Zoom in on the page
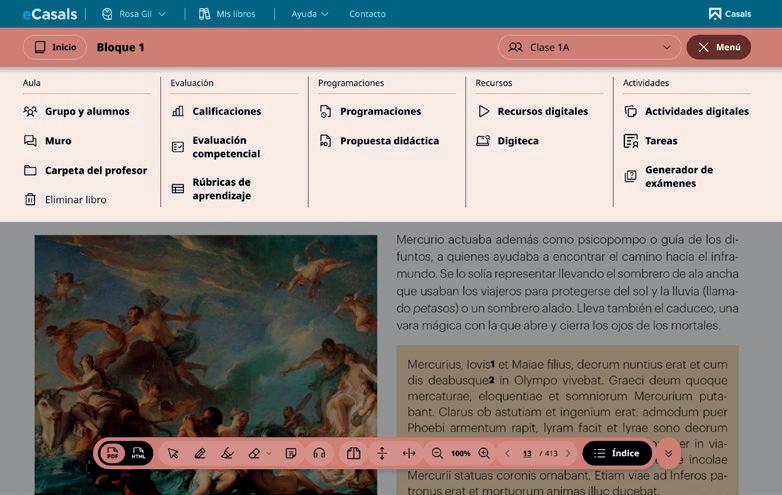This screenshot has height=495, width=782. click(x=484, y=453)
